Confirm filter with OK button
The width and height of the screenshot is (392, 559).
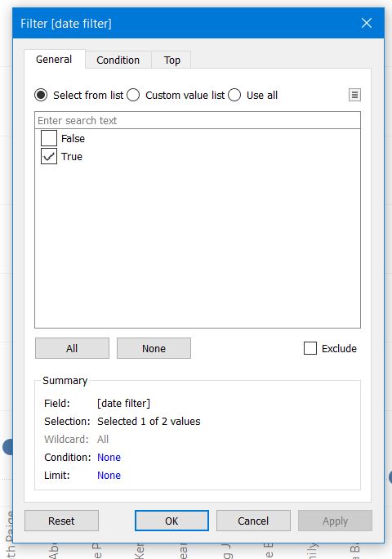tap(171, 521)
